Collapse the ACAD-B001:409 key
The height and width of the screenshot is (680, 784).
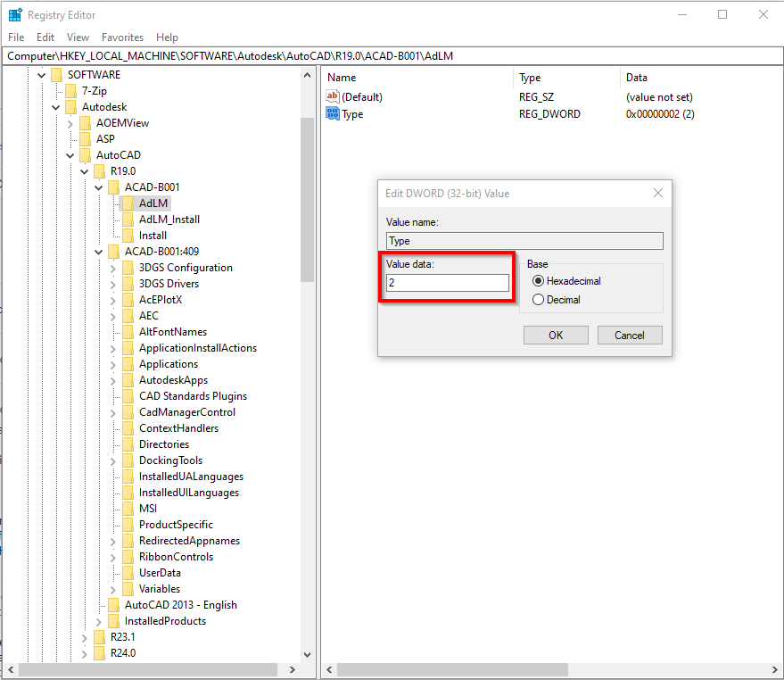(98, 251)
